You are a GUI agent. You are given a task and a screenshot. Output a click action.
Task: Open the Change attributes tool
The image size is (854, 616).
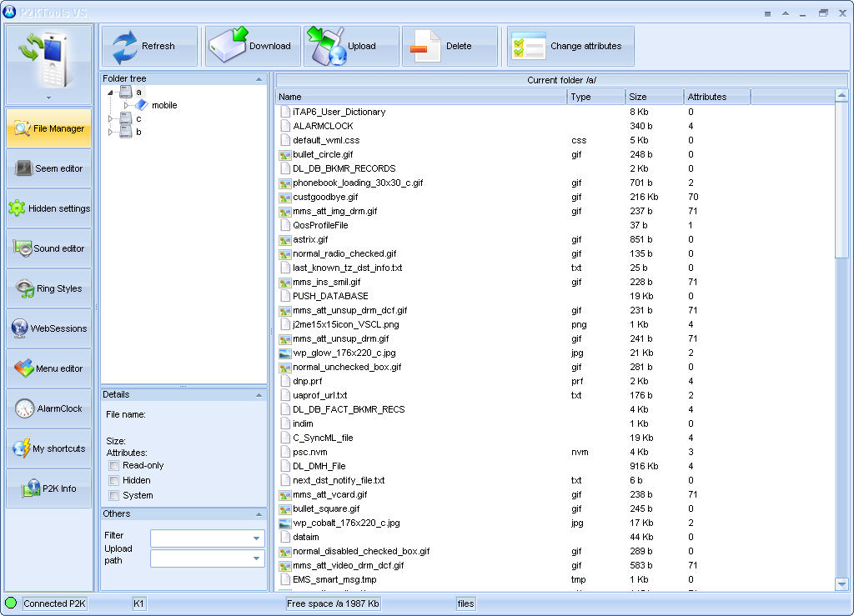527,47
